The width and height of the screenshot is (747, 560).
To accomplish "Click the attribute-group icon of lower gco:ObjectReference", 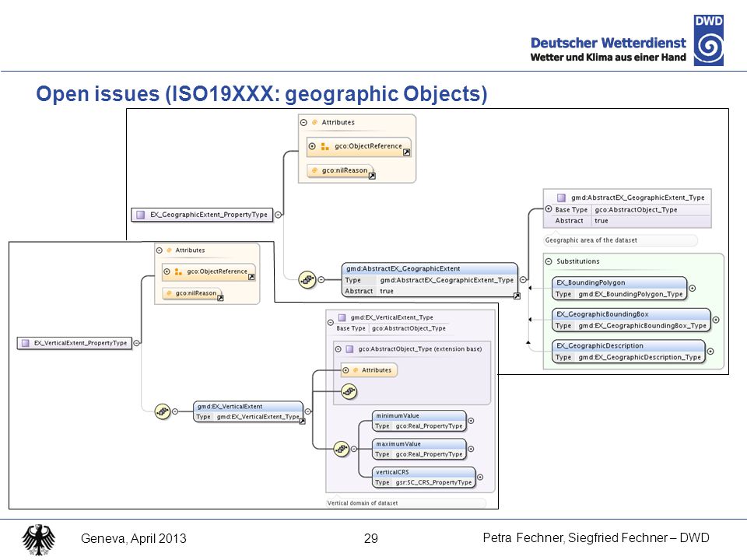I will [178, 271].
